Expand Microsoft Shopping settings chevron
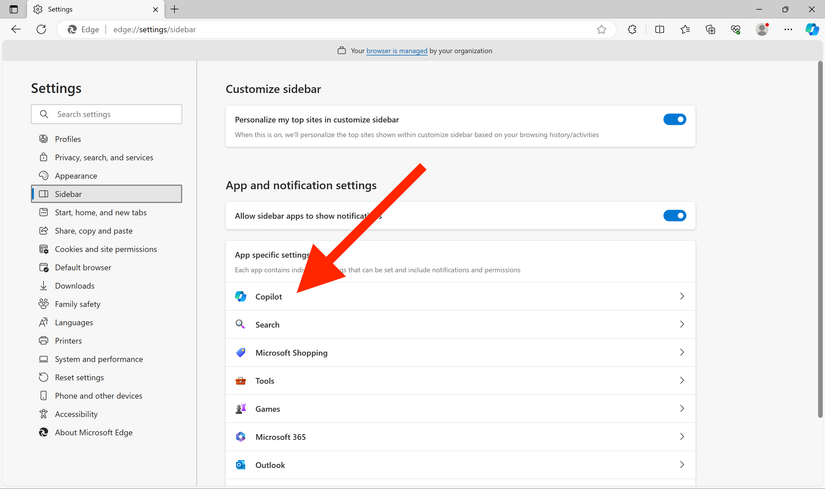The image size is (825, 489). (x=681, y=353)
